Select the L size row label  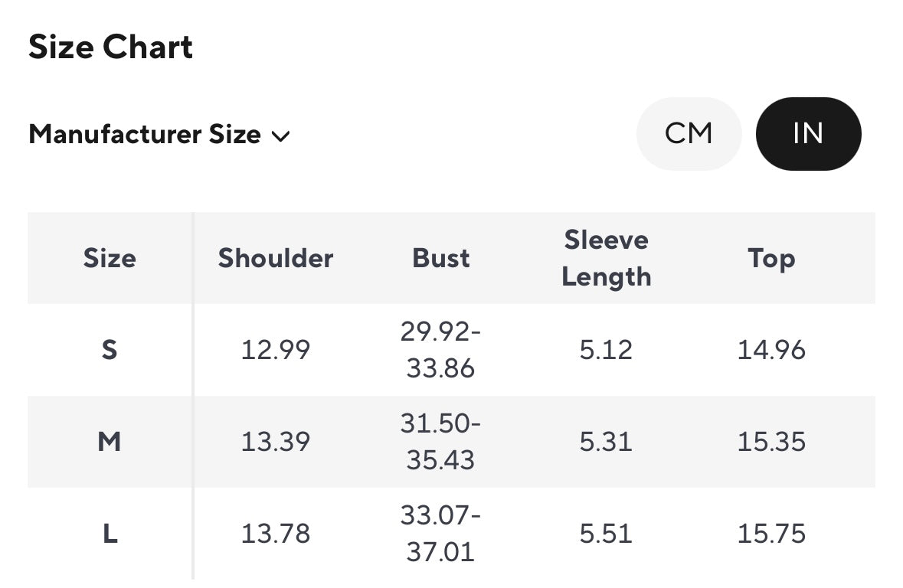click(110, 534)
